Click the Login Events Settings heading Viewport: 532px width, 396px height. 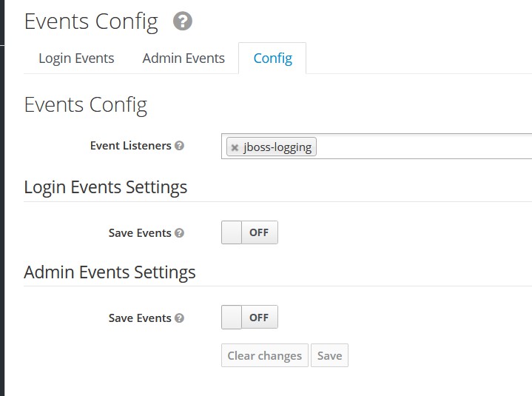[x=106, y=187]
